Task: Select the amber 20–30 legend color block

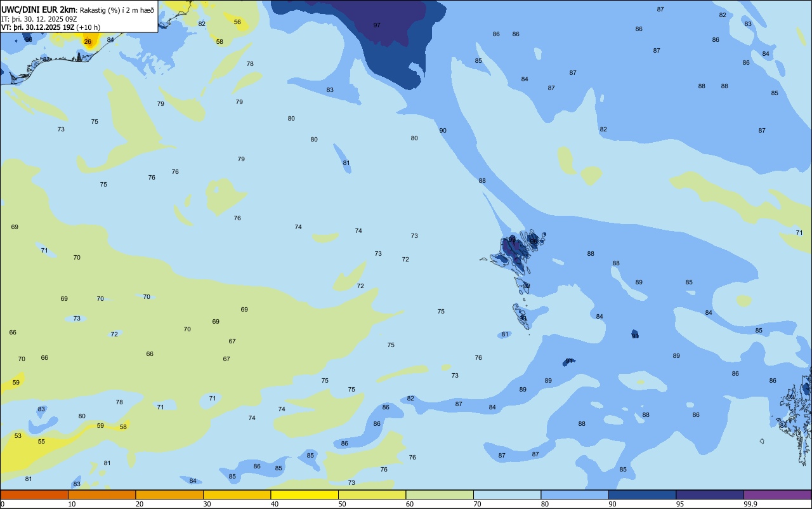Action: (169, 494)
